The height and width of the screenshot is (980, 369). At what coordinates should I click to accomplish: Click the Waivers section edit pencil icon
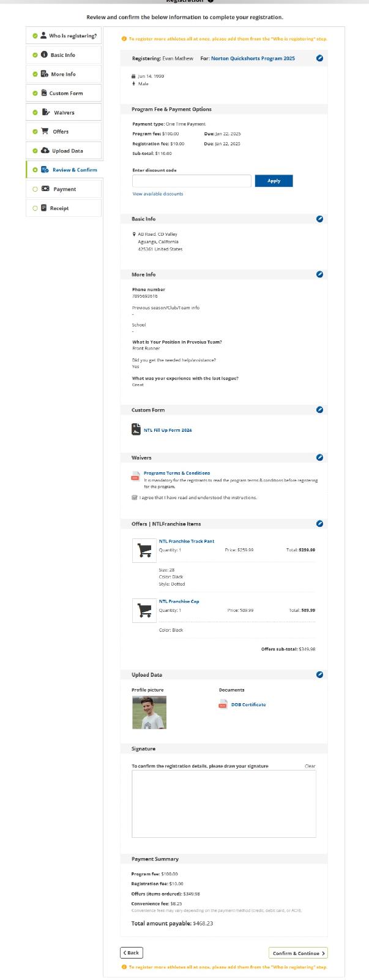(x=319, y=458)
